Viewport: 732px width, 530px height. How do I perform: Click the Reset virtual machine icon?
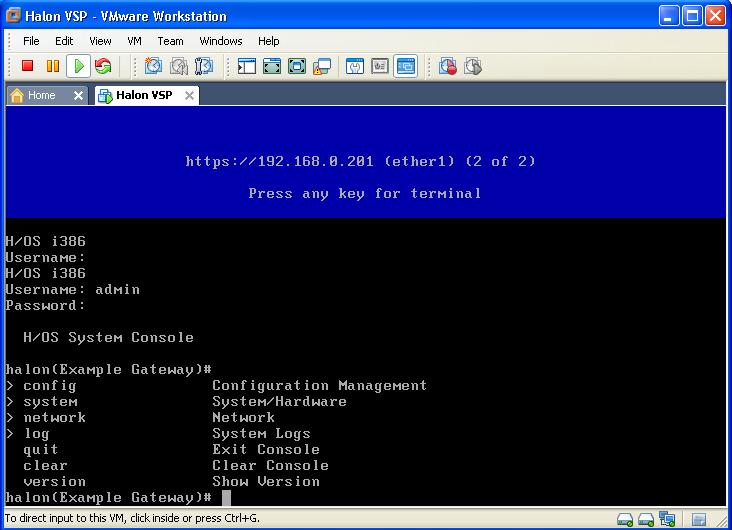(x=103, y=66)
